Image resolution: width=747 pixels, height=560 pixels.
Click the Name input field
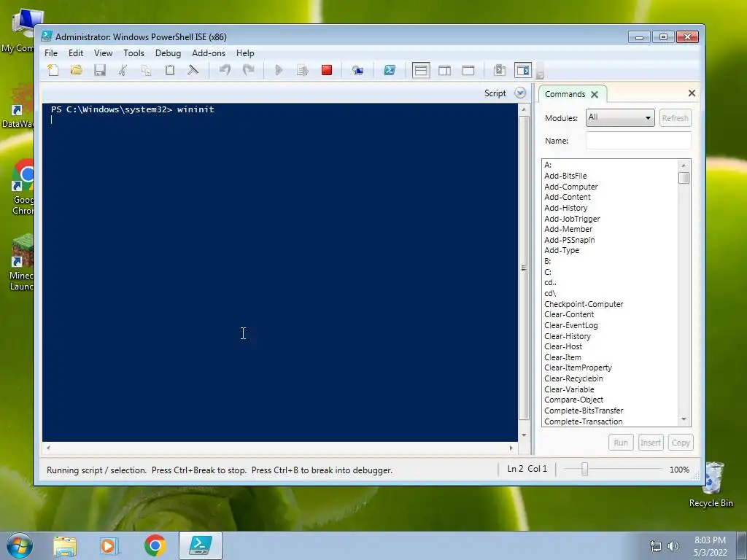pyautogui.click(x=638, y=141)
